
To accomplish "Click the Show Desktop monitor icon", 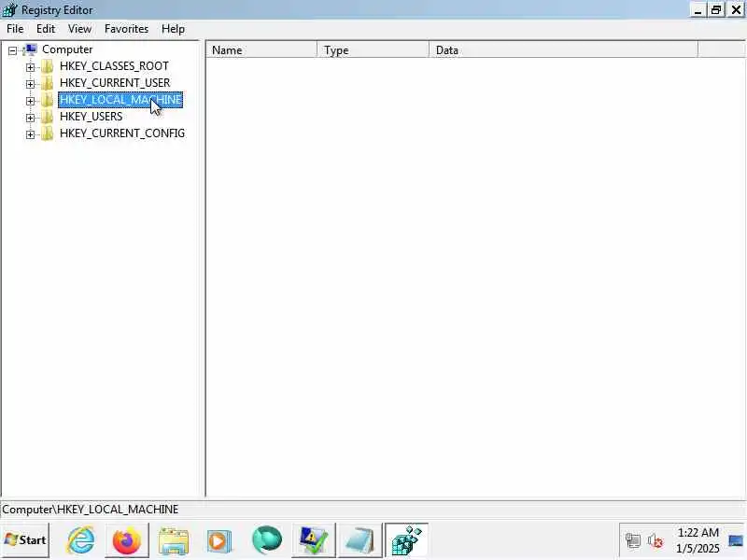I will [x=736, y=540].
